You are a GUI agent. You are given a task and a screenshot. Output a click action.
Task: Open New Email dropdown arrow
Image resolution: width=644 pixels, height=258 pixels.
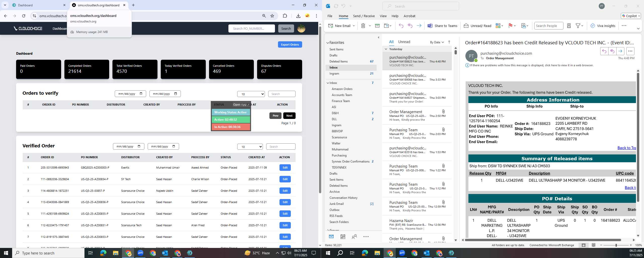tap(354, 26)
